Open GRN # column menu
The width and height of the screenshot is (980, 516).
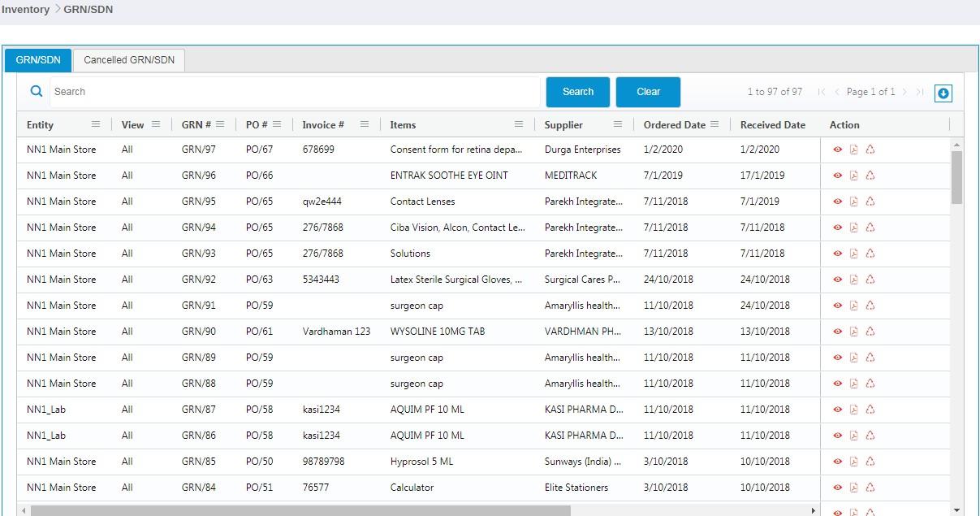220,124
